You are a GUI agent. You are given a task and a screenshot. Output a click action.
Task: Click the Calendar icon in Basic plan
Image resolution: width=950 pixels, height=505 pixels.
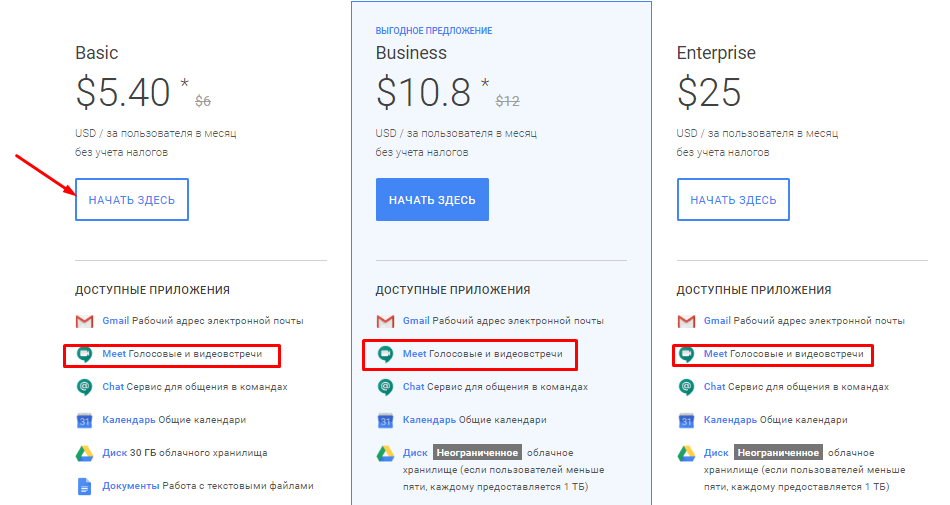tap(84, 420)
